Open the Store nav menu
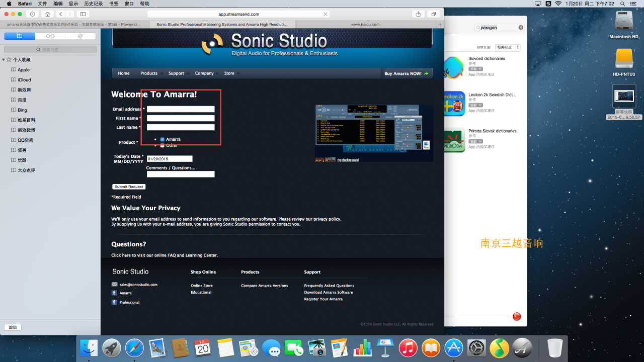Screen dimensions: 644x362 [x=229, y=73]
